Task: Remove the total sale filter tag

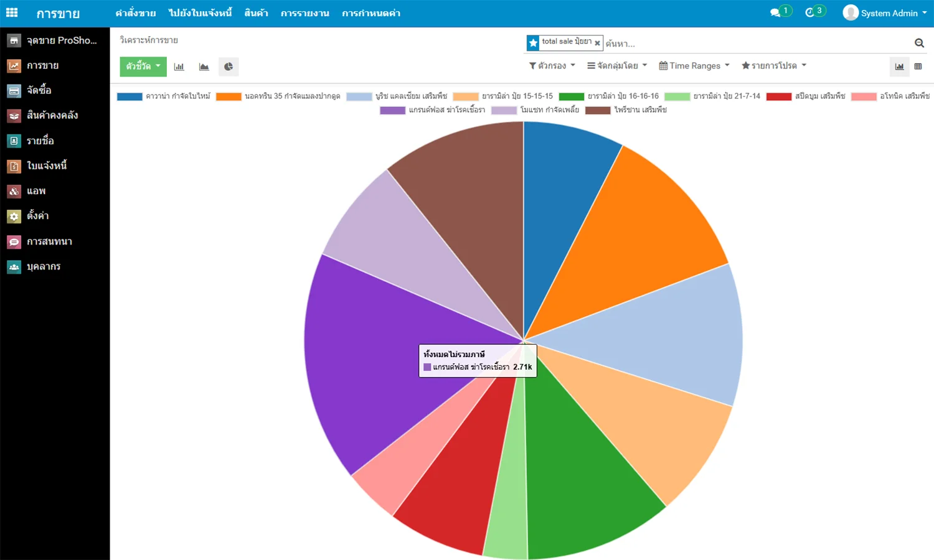Action: pyautogui.click(x=597, y=43)
